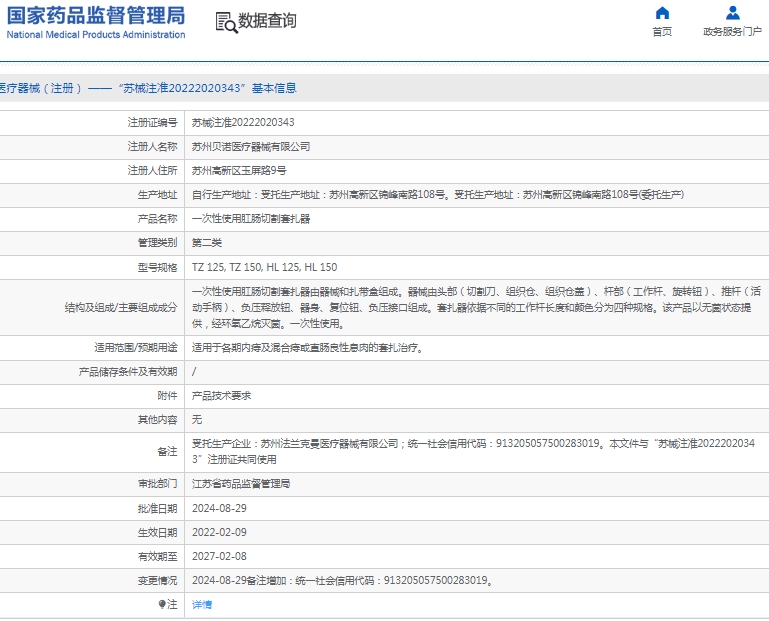Click the 数据查询 search document icon
Screen dimensions: 769x621
tap(227, 23)
